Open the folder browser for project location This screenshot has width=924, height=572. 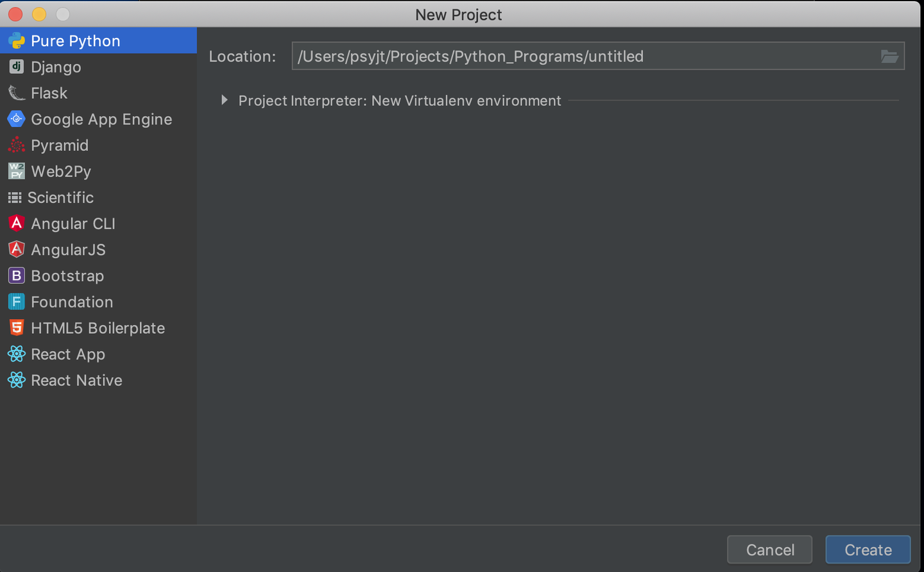point(890,56)
